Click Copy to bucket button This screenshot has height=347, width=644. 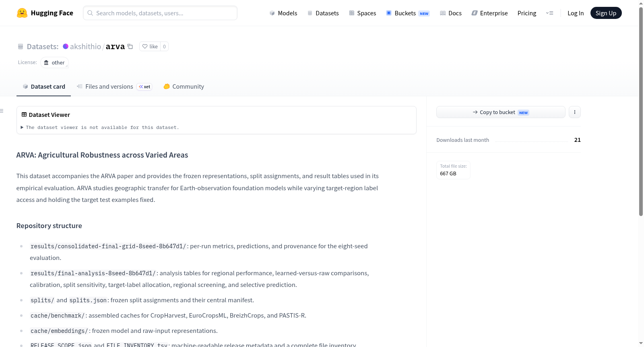click(x=501, y=112)
